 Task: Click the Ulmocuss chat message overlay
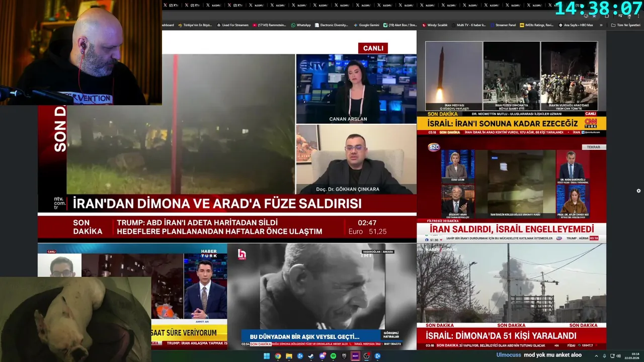(x=539, y=355)
